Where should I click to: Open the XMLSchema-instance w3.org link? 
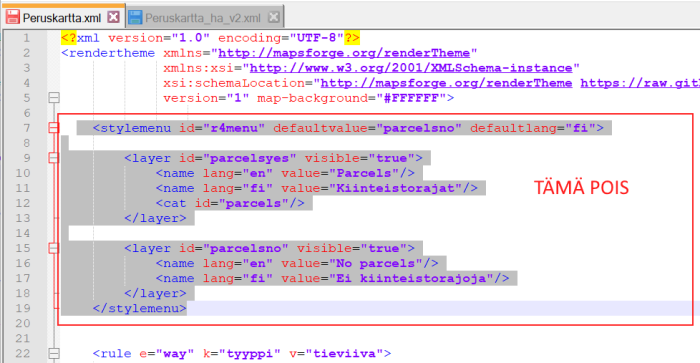click(411, 68)
